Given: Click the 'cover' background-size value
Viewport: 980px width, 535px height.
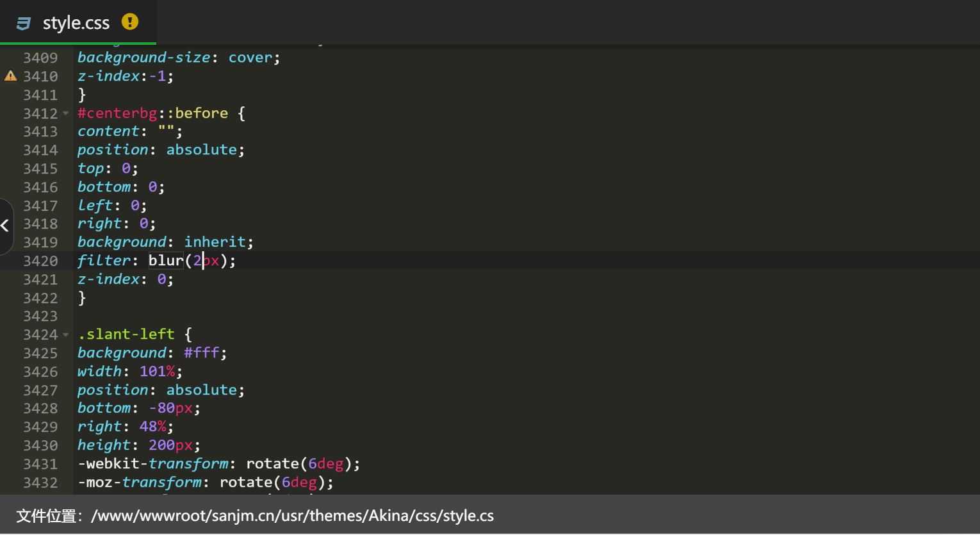Looking at the screenshot, I should tap(250, 58).
